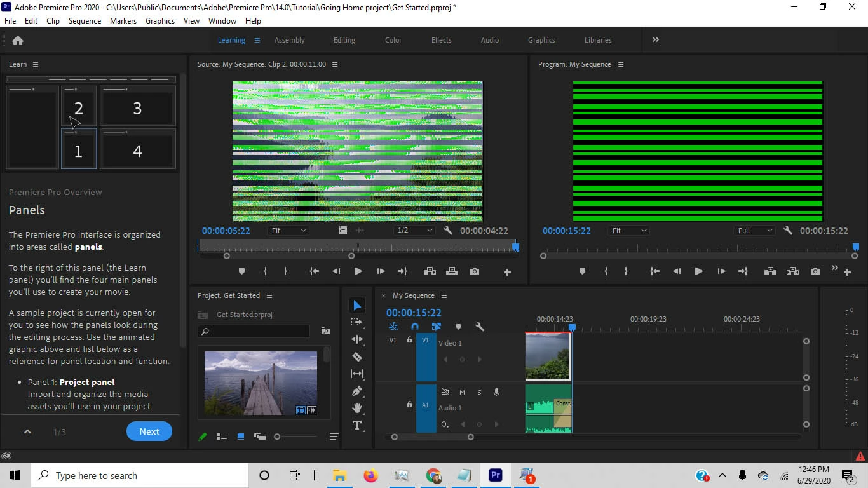Viewport: 868px width, 488px height.
Task: Select the Selection arrow tool
Action: pyautogui.click(x=357, y=306)
